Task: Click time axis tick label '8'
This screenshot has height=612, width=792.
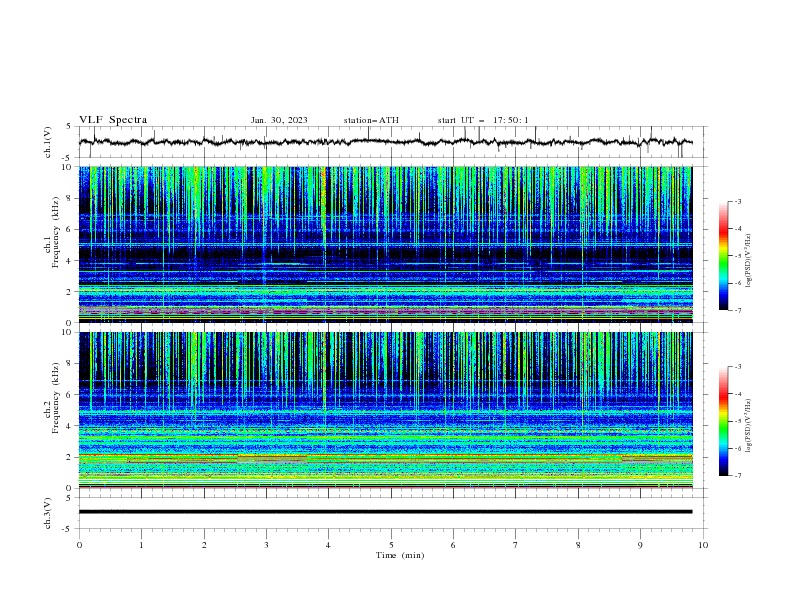Action: (x=578, y=545)
